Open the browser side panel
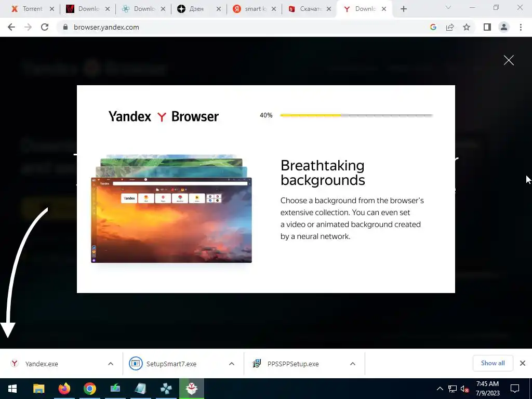The height and width of the screenshot is (399, 532). (487, 27)
